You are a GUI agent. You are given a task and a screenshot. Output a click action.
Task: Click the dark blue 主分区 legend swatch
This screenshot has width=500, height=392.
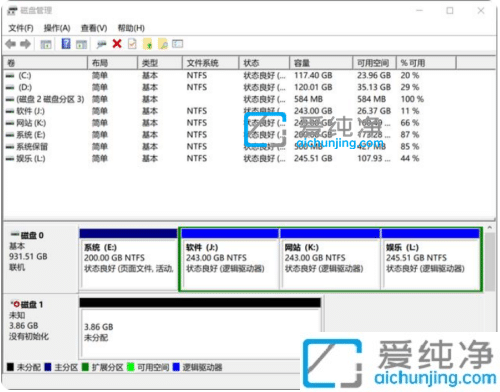48,367
